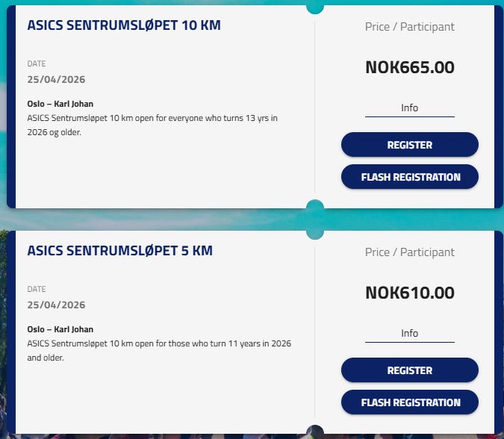This screenshot has height=439, width=504.
Task: Select the NOK665.00 price
Action: (409, 67)
